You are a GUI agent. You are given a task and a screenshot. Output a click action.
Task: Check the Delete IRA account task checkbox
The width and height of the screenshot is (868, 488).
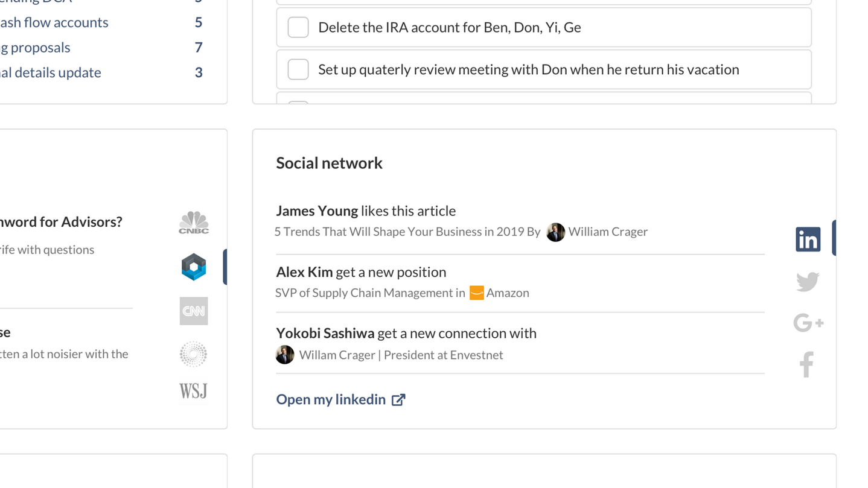tap(298, 27)
